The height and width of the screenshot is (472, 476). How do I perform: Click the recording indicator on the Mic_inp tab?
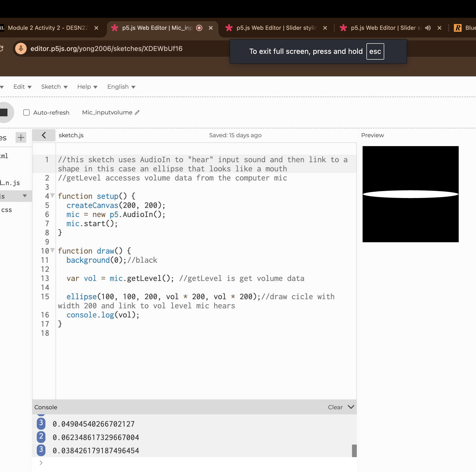point(199,28)
